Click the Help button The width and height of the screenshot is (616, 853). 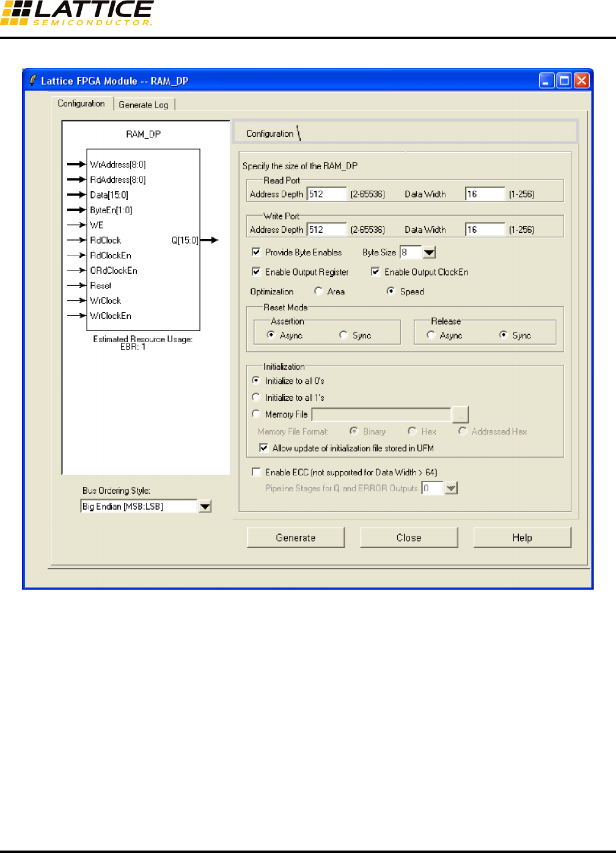(522, 538)
